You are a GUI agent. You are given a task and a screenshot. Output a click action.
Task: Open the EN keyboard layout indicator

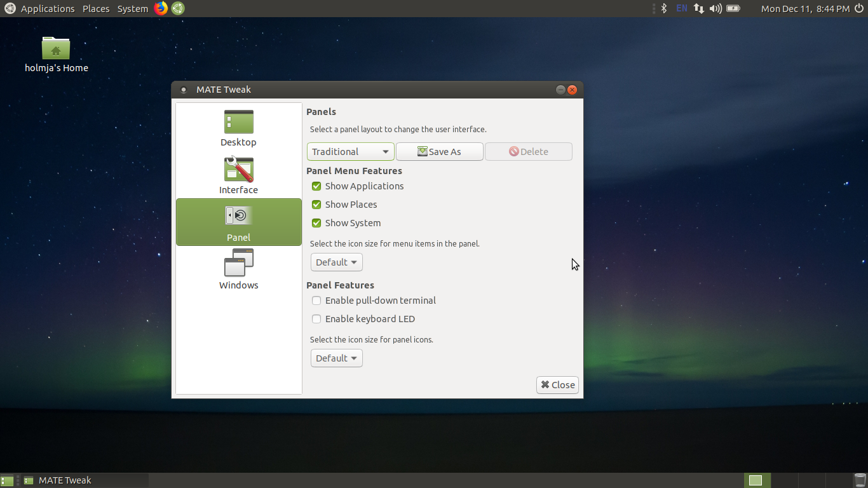click(x=682, y=8)
